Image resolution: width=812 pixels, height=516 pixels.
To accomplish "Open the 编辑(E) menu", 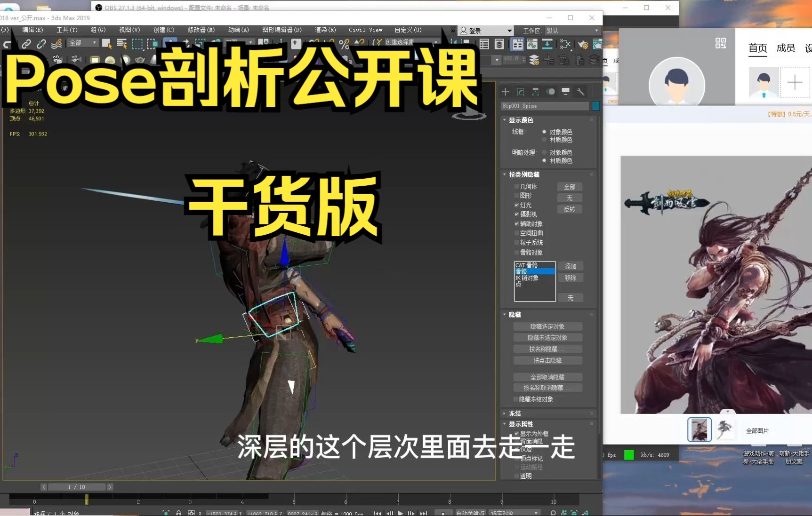I will pos(32,30).
